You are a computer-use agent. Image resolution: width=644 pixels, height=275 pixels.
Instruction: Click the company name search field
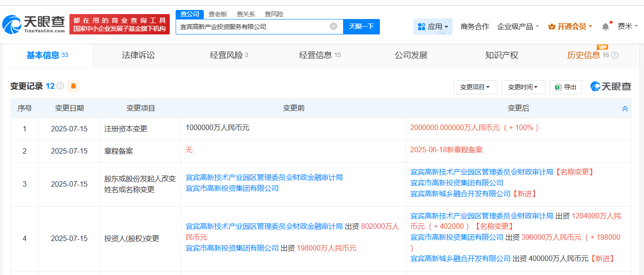(252, 27)
